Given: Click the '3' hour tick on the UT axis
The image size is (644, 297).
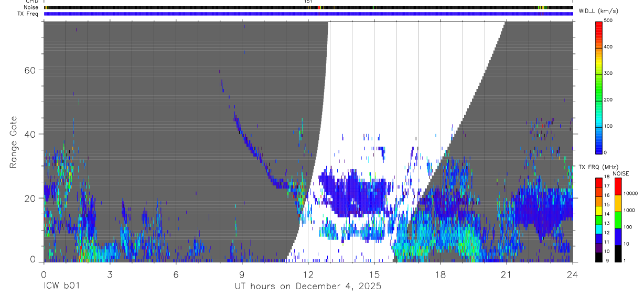Looking at the screenshot, I should point(110,274).
